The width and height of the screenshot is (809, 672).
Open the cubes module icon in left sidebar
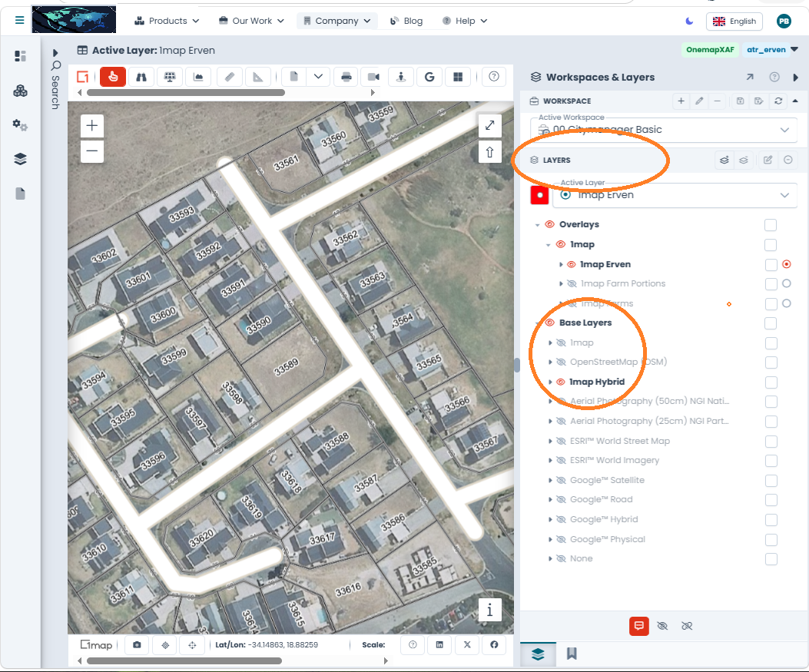point(20,91)
